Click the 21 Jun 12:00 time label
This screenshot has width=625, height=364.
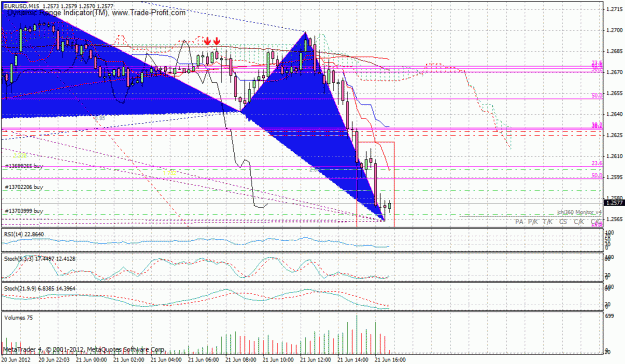point(316,360)
